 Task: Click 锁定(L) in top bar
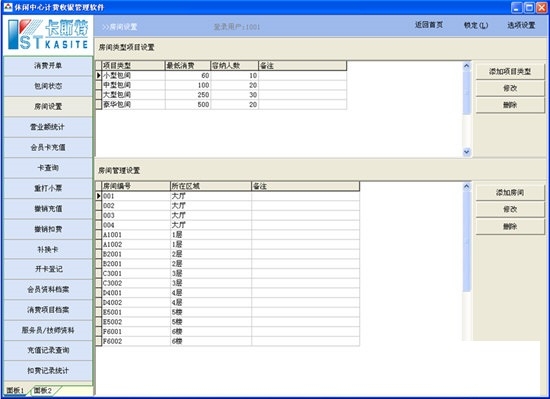point(476,25)
